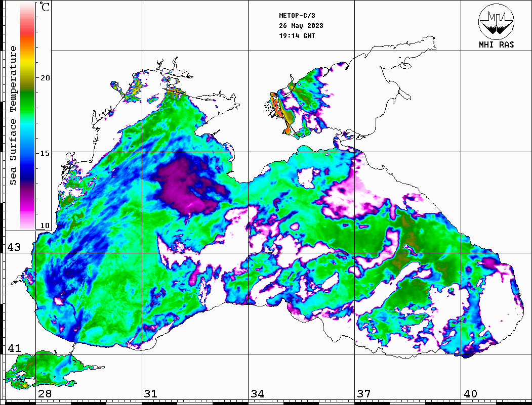Click the longitude label '34'
The image size is (532, 405).
pyautogui.click(x=258, y=393)
